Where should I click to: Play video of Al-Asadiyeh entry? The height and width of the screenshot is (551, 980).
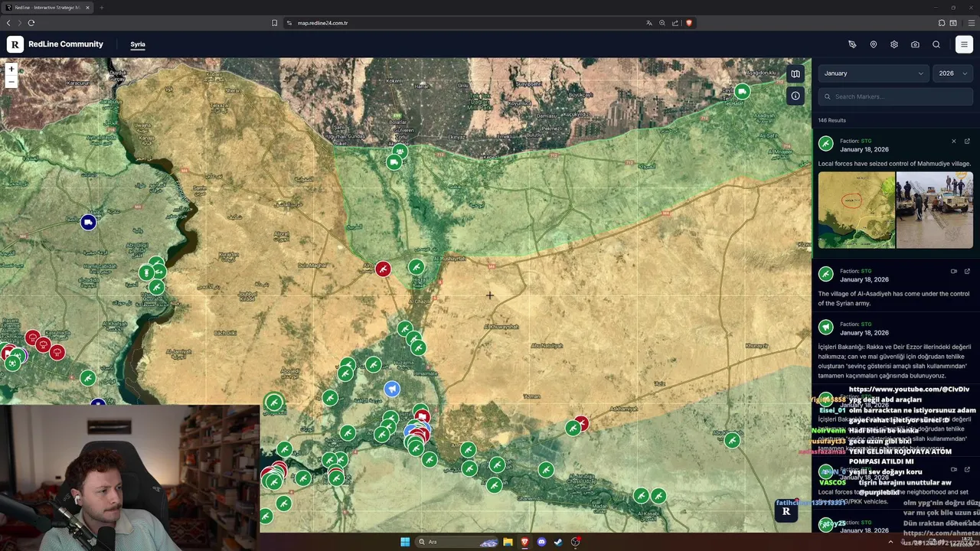954,271
